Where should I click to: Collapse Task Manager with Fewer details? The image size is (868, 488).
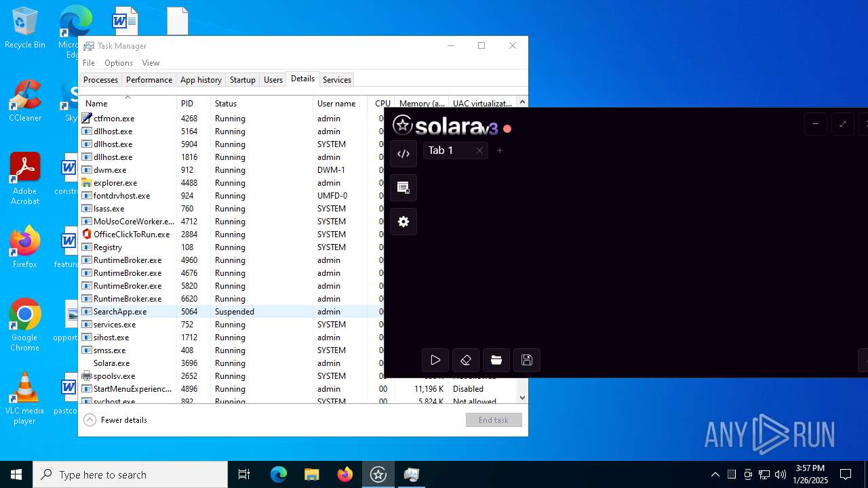[115, 420]
